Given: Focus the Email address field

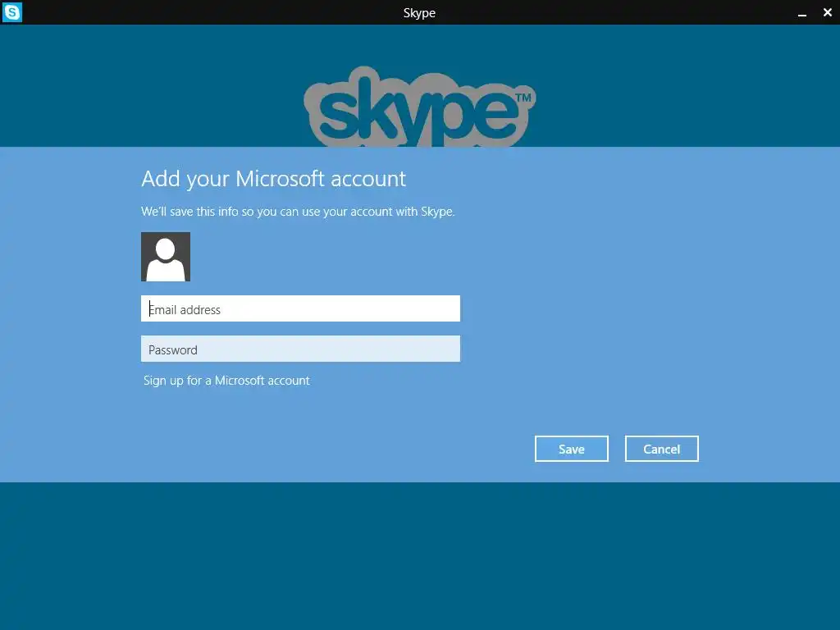Looking at the screenshot, I should click(300, 308).
